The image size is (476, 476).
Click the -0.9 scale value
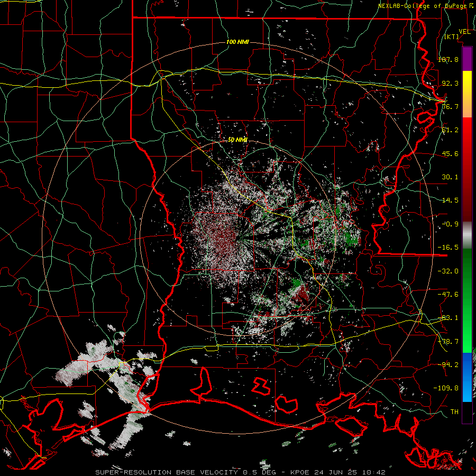(450, 224)
